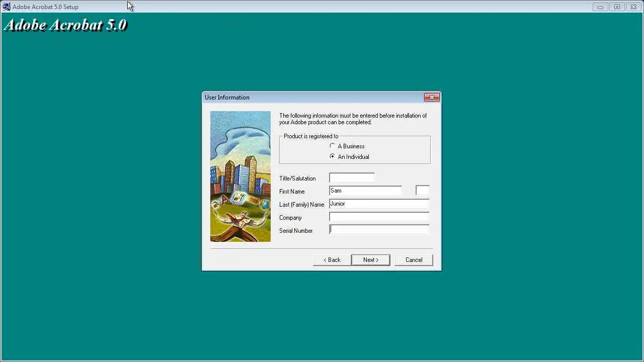Viewport: 644px width, 362px height.
Task: Proceed by clicking the Next button
Action: pyautogui.click(x=371, y=260)
